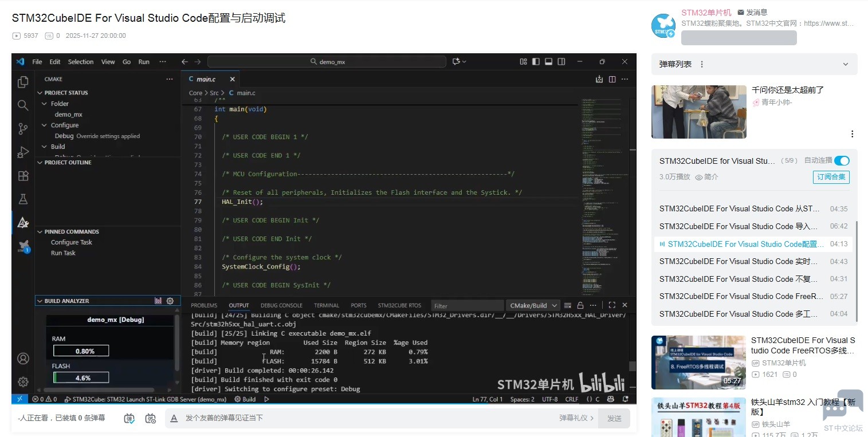Click the FLASH 4.6% usage bar
Viewport: 868px width, 437px height.
click(x=81, y=378)
